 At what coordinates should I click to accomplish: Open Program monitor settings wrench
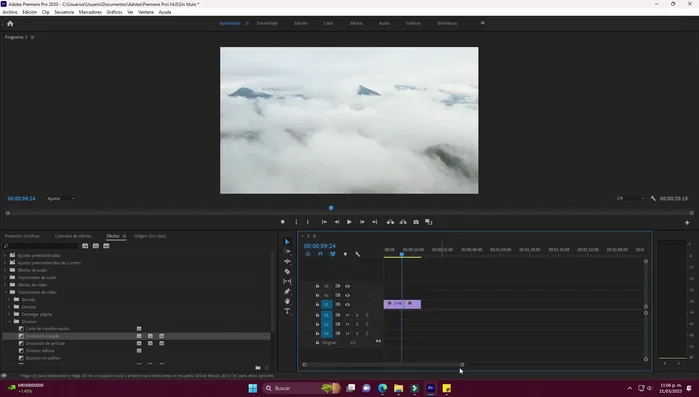[653, 198]
